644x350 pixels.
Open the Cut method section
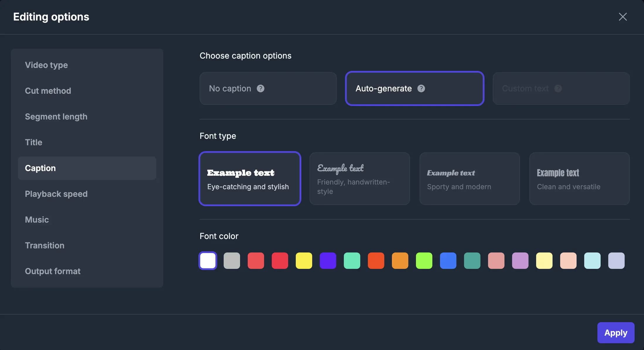point(48,91)
